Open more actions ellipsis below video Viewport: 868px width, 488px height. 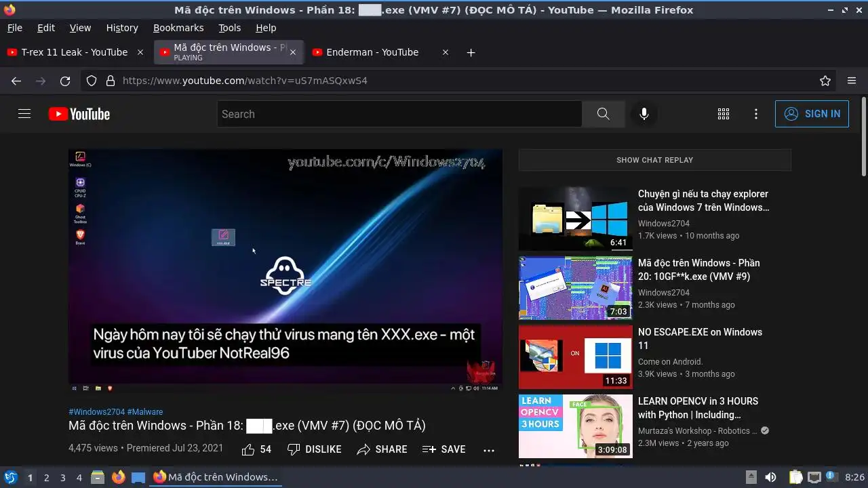489,449
